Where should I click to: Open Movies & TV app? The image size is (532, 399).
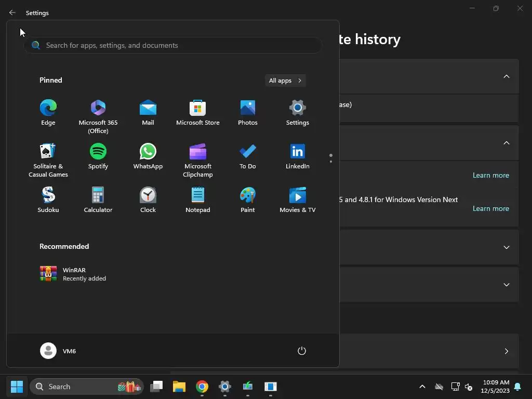tap(298, 200)
